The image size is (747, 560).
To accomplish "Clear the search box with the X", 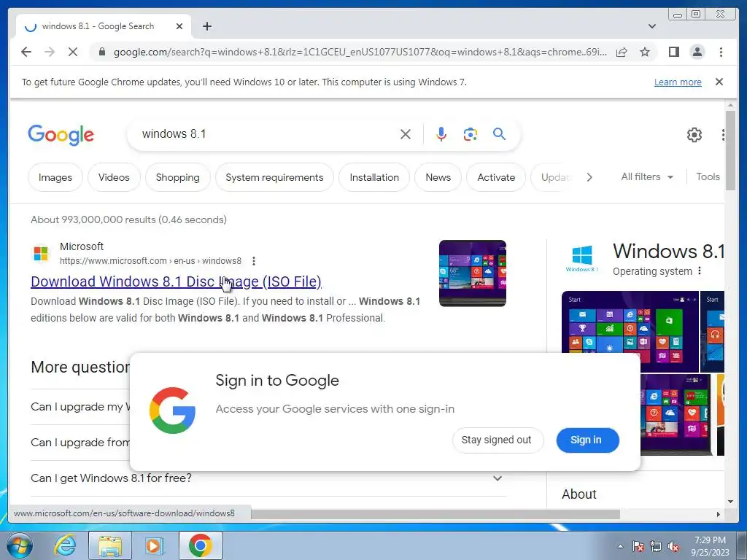I will click(x=406, y=134).
